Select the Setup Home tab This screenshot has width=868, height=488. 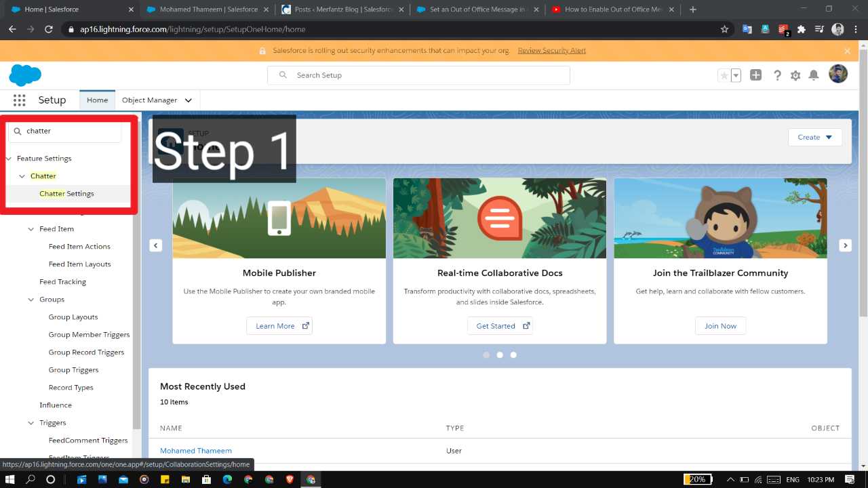(97, 100)
